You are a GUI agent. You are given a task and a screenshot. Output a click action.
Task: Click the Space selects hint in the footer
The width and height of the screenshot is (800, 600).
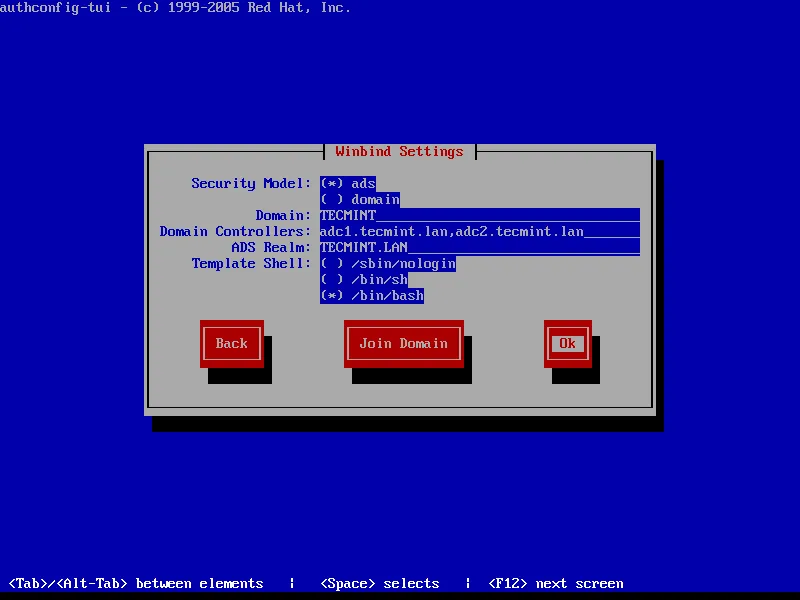point(379,583)
